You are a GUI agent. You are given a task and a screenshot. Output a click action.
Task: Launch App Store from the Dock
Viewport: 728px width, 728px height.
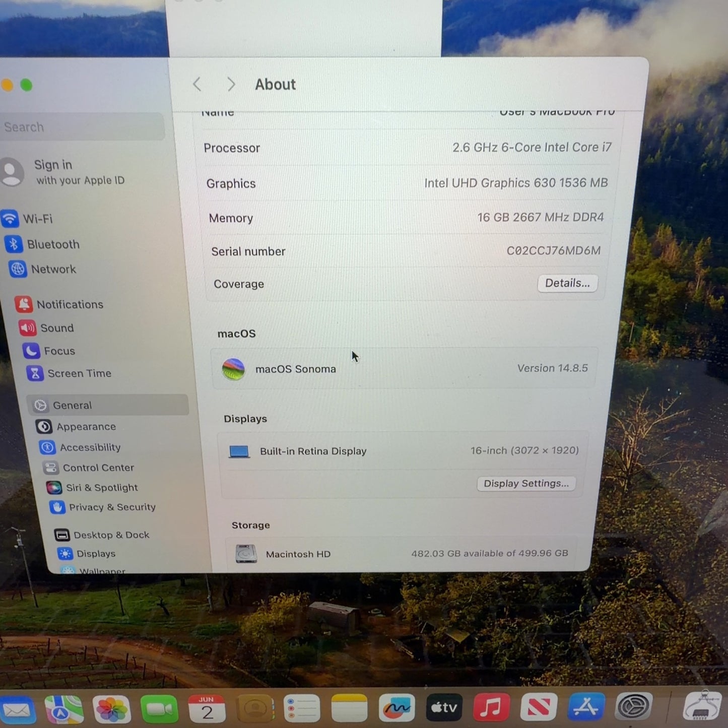tap(586, 706)
